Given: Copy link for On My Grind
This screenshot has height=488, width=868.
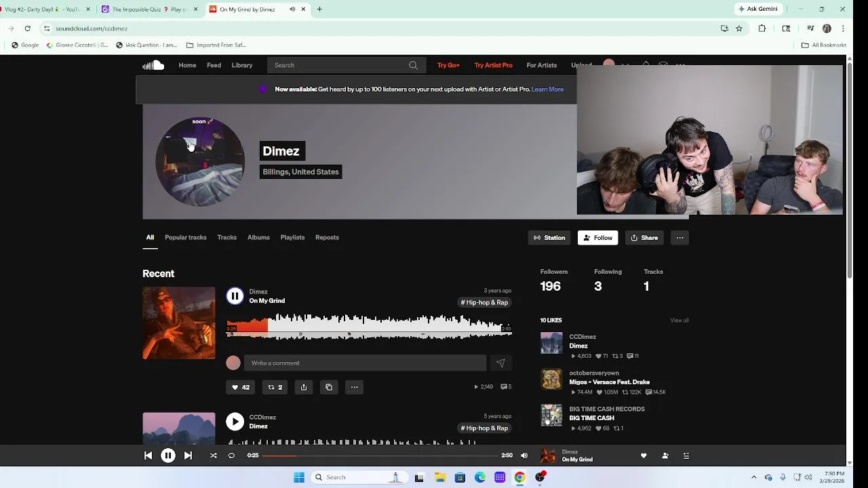Looking at the screenshot, I should pyautogui.click(x=329, y=387).
